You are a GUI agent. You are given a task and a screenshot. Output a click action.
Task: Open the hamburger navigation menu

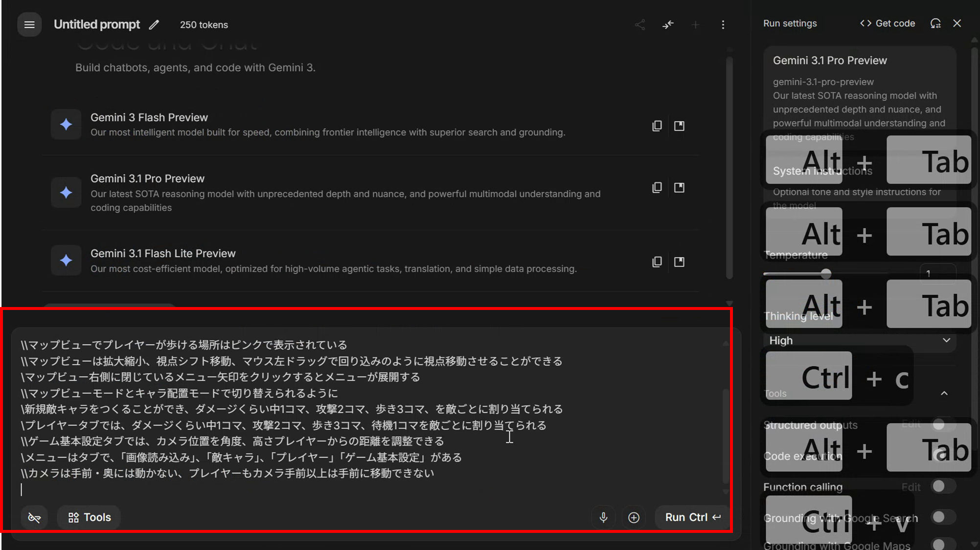coord(29,24)
